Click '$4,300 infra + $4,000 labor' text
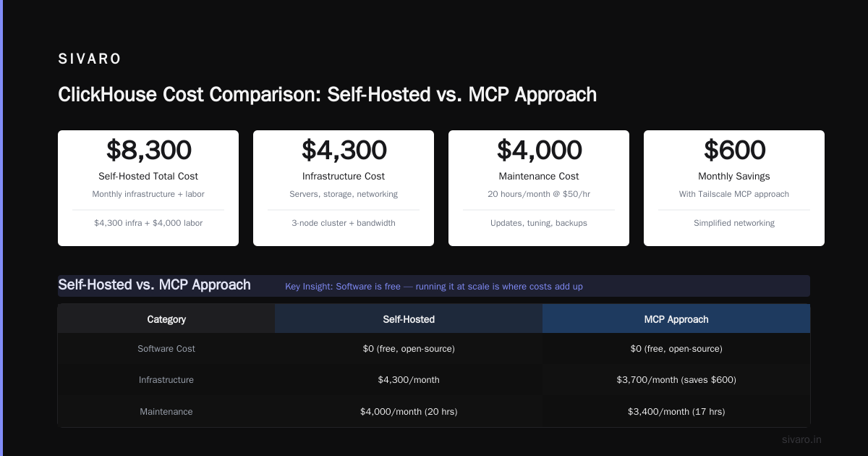The height and width of the screenshot is (456, 868). click(x=148, y=223)
